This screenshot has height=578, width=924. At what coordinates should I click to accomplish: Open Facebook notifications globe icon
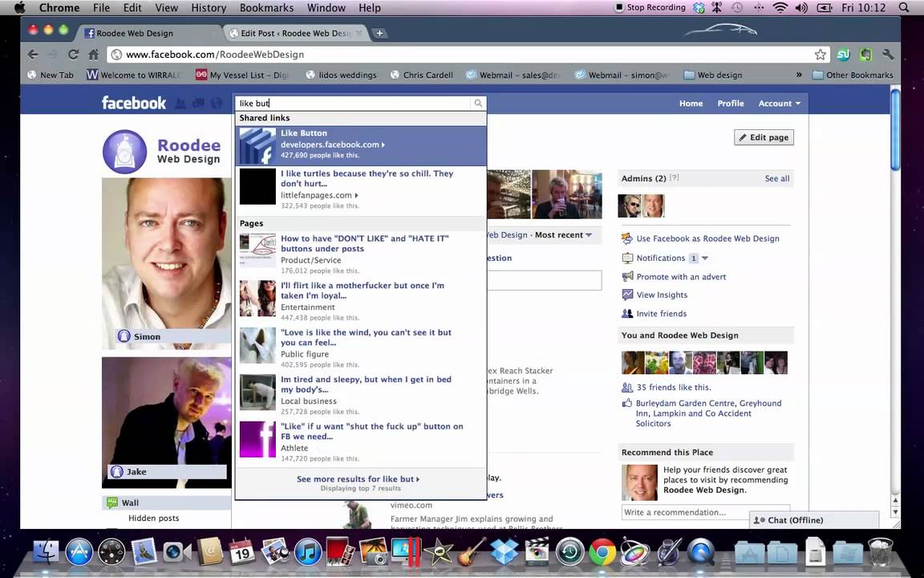pos(217,104)
